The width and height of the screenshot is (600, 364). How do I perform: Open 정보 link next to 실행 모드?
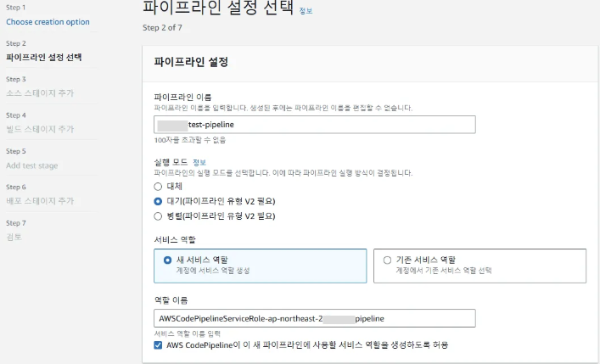199,162
